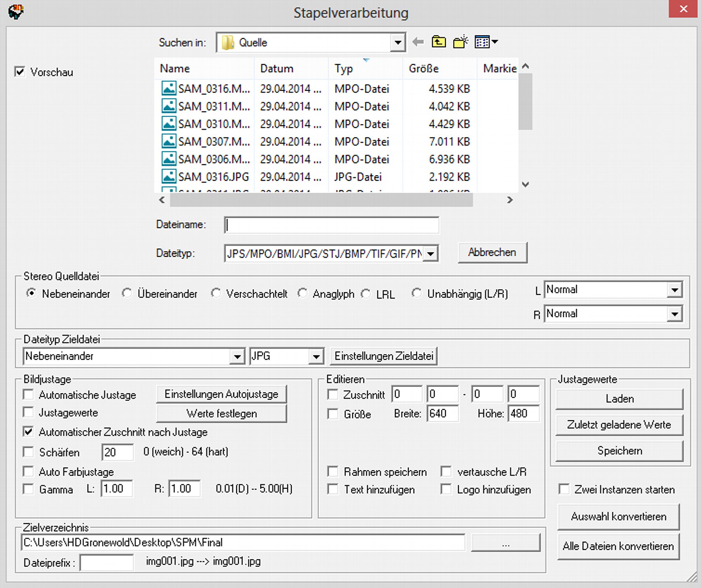Enable Automatische Justage checkbox
The height and width of the screenshot is (588, 701).
(x=28, y=394)
